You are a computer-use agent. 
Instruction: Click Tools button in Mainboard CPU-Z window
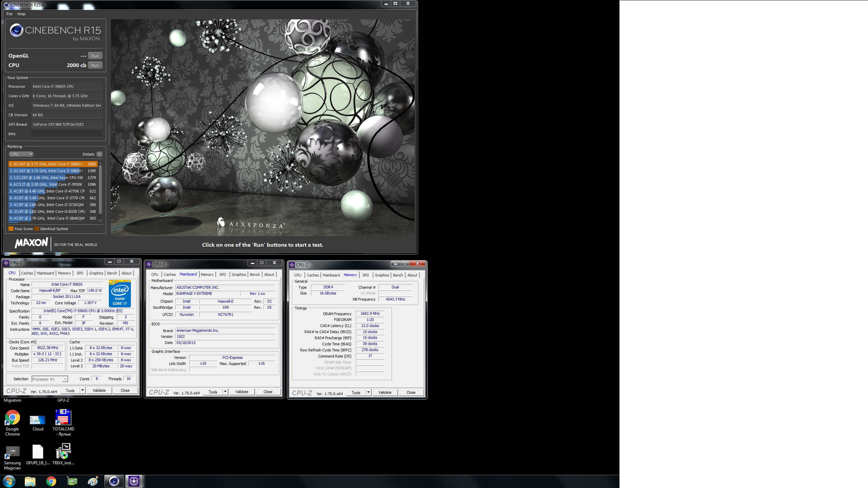click(x=213, y=392)
